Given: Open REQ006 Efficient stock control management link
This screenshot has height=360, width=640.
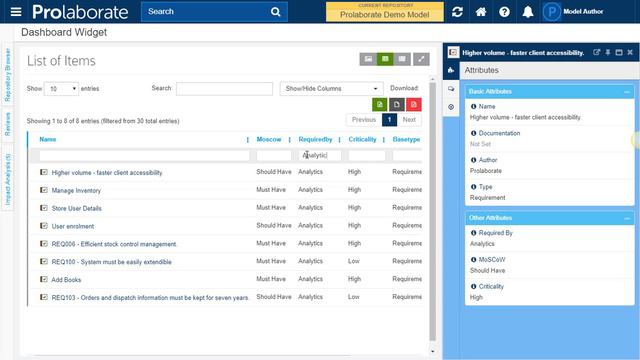Looking at the screenshot, I should click(114, 244).
